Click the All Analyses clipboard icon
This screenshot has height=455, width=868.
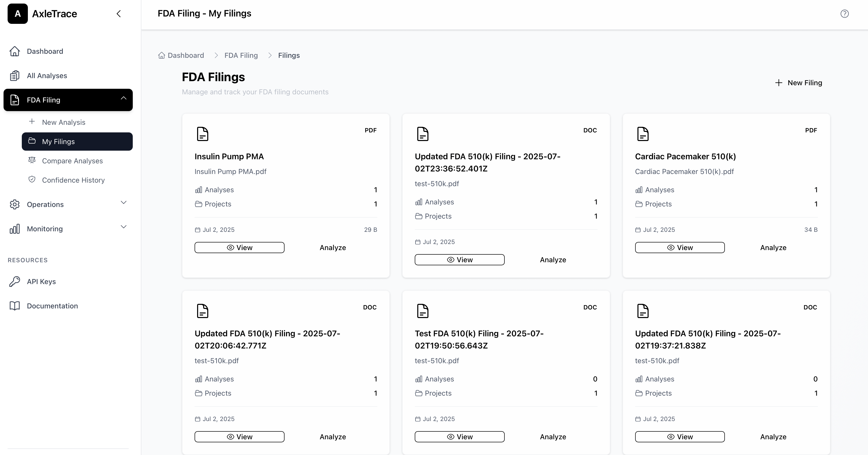pos(14,76)
